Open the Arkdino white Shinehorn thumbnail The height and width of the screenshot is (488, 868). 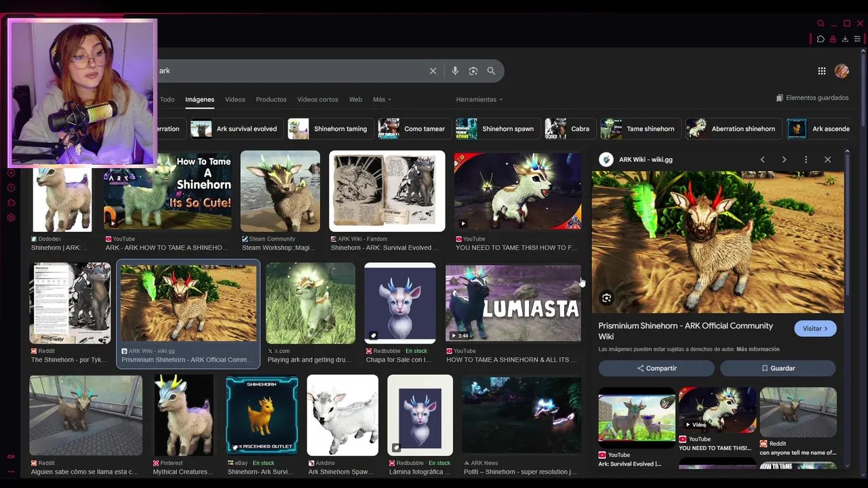342,415
